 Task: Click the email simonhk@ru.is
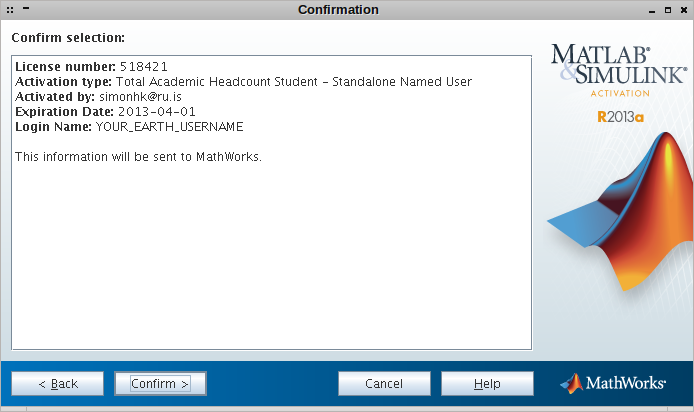click(x=140, y=97)
